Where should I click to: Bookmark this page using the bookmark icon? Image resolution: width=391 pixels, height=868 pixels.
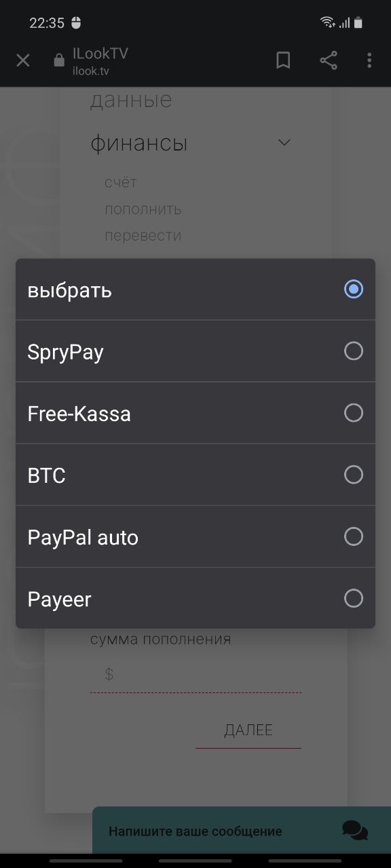[284, 61]
